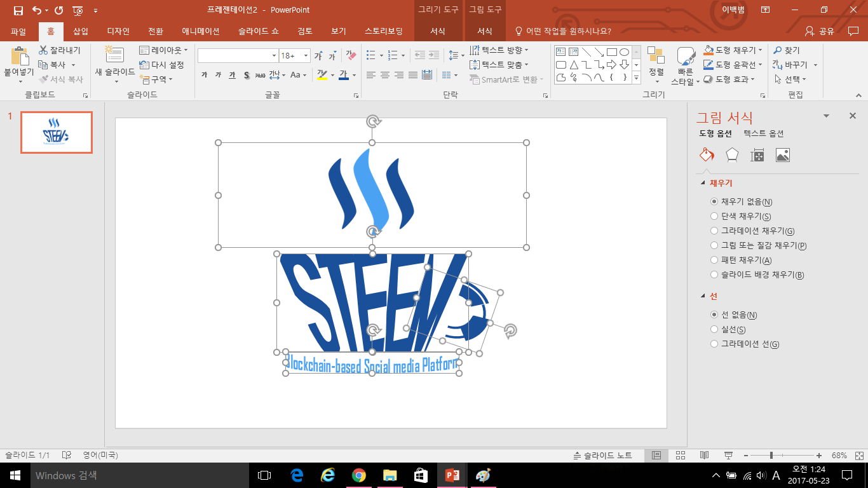Select Slide background fill (슬라이드 배경 채우기)
The height and width of the screenshot is (488, 868).
pyautogui.click(x=714, y=274)
